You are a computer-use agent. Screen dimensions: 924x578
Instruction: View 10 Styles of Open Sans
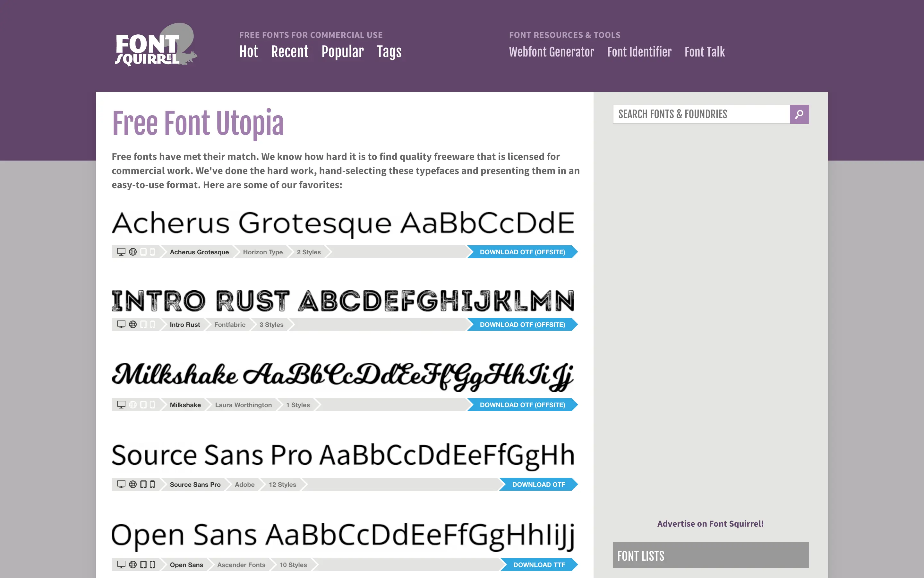click(293, 565)
